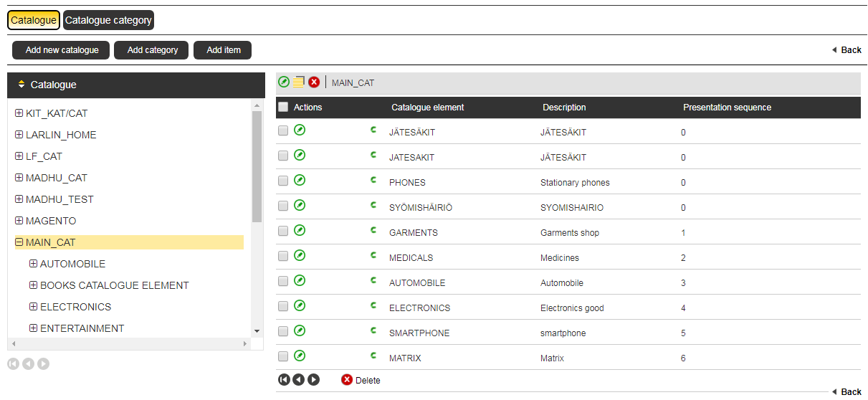868x400 pixels.
Task: Select the Catalogue tab
Action: tap(34, 20)
